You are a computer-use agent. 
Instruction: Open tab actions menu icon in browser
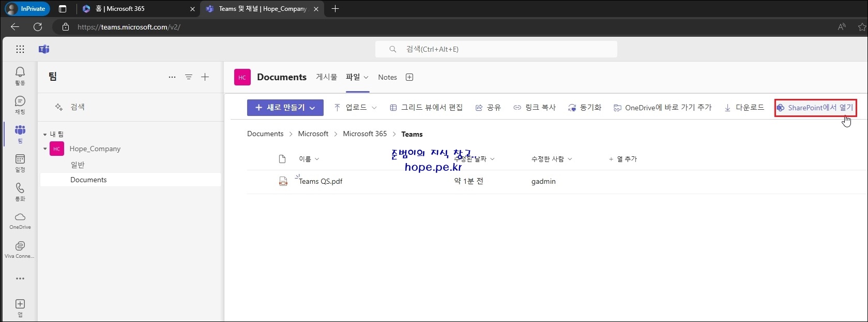63,9
